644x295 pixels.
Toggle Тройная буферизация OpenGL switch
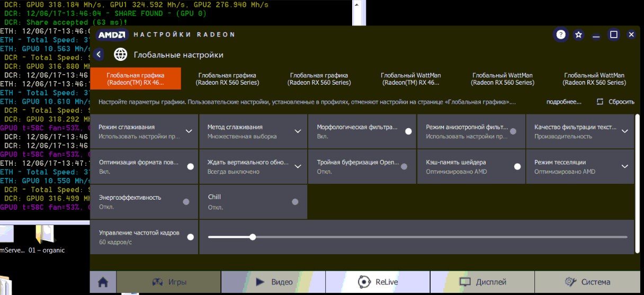tap(404, 166)
